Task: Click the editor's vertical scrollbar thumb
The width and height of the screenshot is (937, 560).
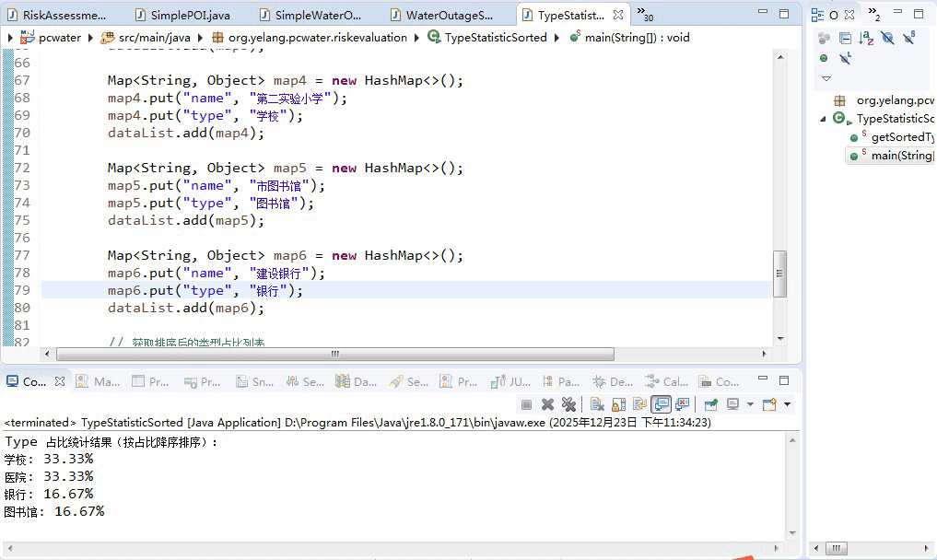Action: click(780, 274)
